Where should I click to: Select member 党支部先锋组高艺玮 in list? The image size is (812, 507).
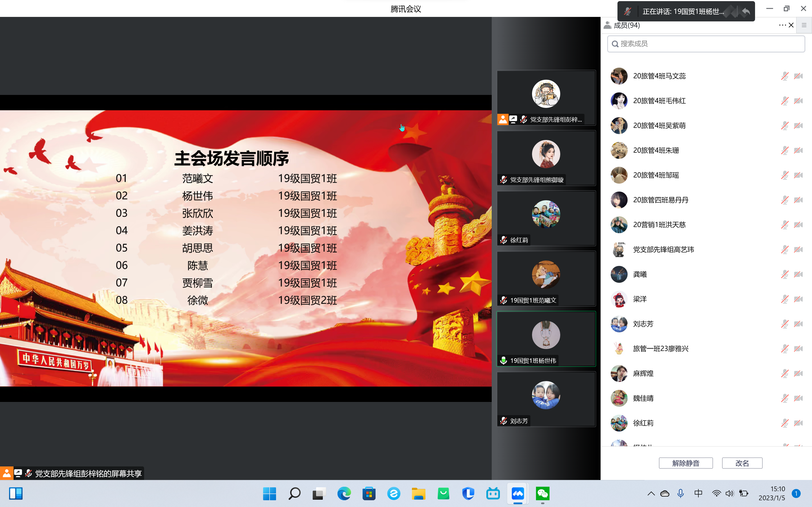coord(663,250)
